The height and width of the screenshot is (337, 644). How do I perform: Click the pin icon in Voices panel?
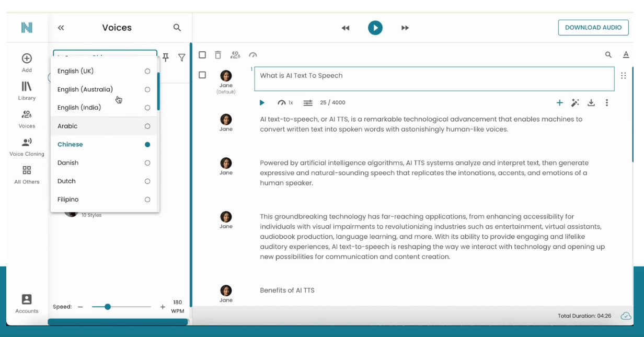(x=166, y=57)
